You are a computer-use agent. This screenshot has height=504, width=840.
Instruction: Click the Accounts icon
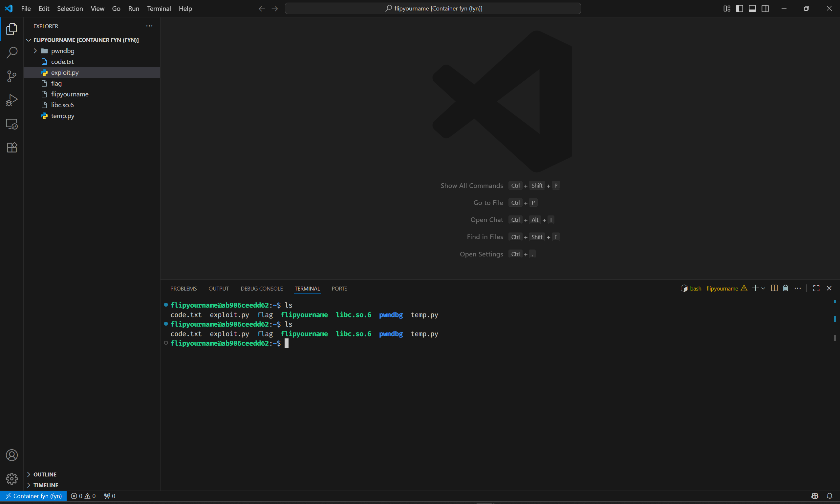pos(11,455)
